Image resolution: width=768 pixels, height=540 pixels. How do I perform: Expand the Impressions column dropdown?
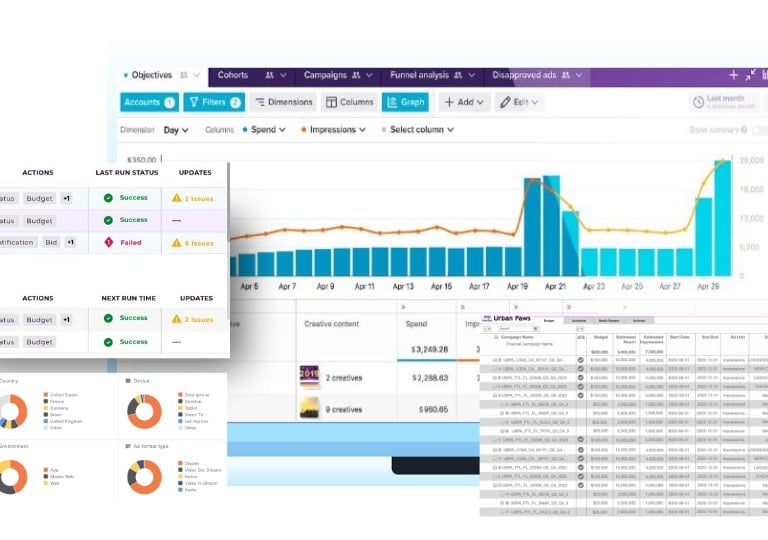pyautogui.click(x=334, y=129)
